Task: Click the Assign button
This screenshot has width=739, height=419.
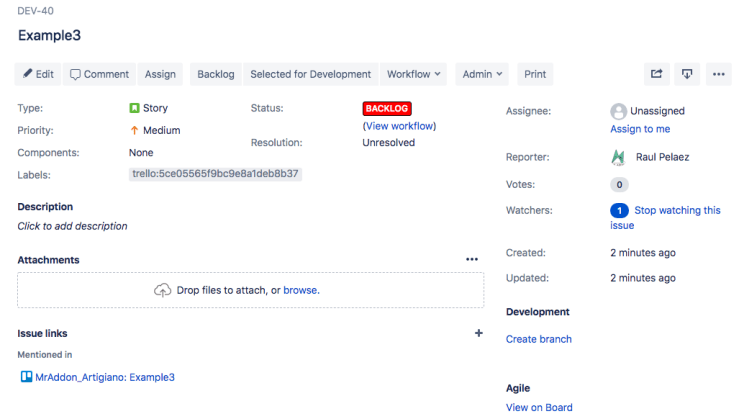Action: coord(160,74)
